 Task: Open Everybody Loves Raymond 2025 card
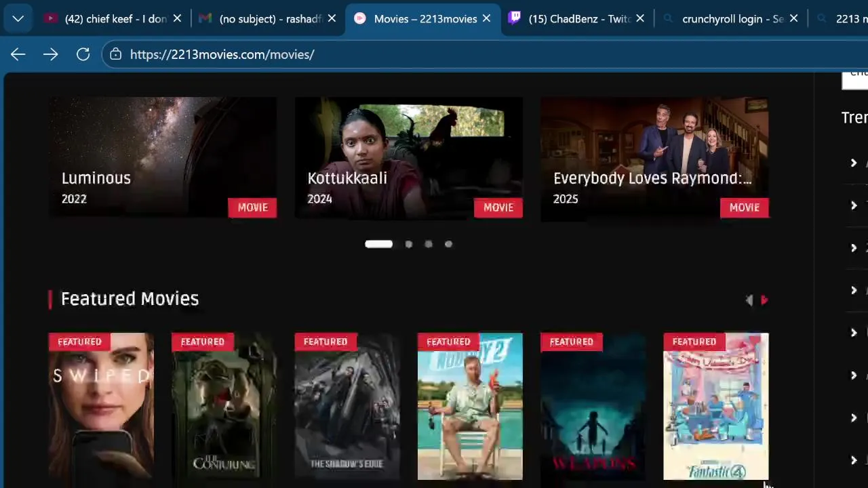pyautogui.click(x=654, y=158)
